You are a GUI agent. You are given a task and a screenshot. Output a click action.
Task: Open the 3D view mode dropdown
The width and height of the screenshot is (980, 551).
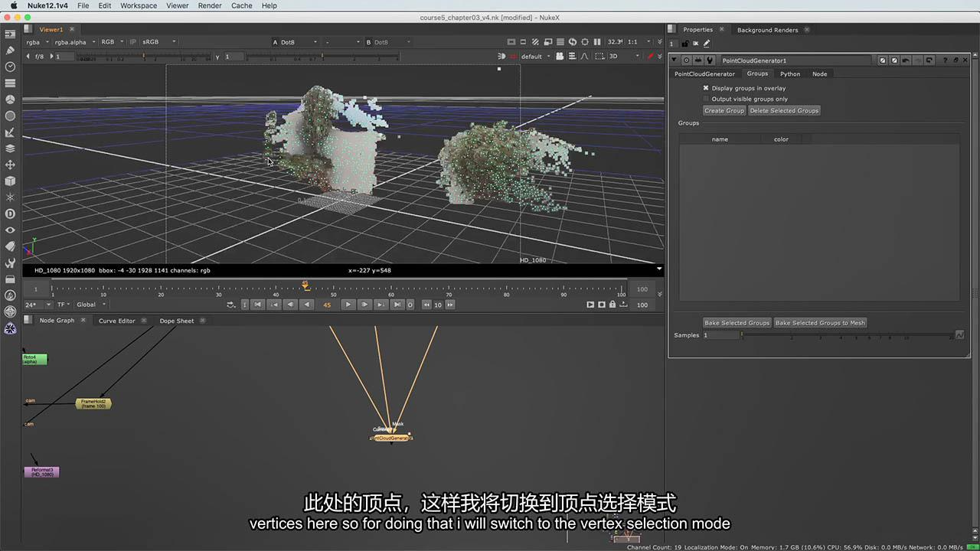(626, 56)
